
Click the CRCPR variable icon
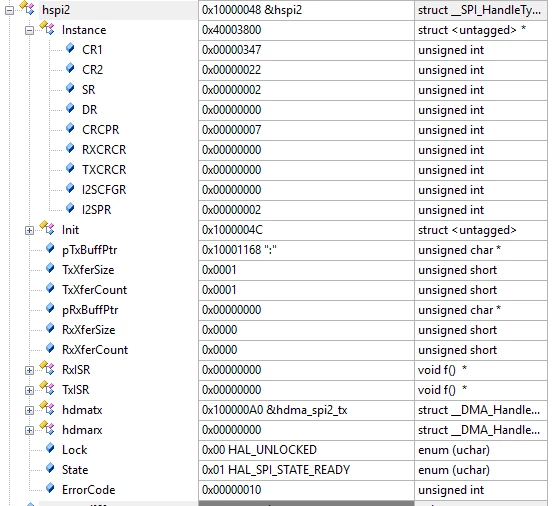pos(70,128)
